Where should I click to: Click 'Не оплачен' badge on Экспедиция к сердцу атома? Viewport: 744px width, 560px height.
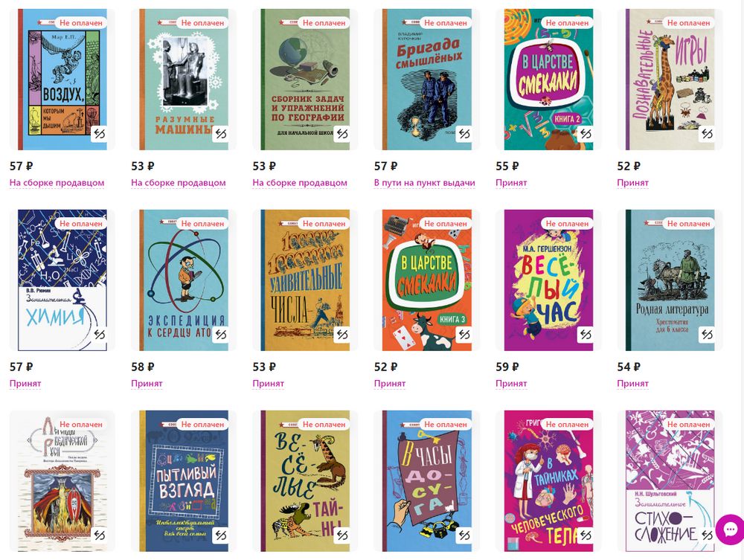pos(202,223)
